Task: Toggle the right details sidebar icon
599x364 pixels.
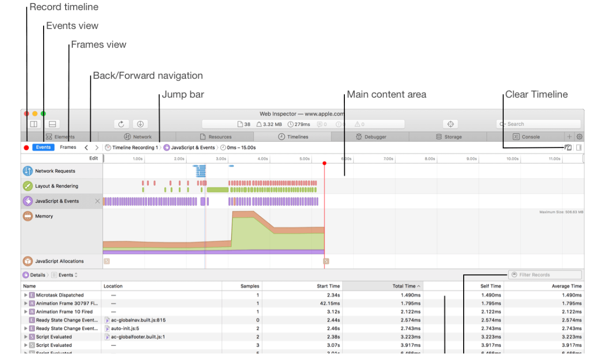Action: pos(579,147)
